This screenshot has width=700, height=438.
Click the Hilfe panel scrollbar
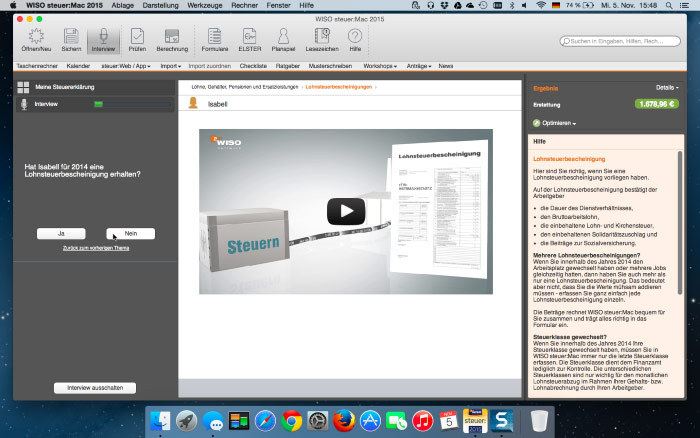click(x=680, y=223)
